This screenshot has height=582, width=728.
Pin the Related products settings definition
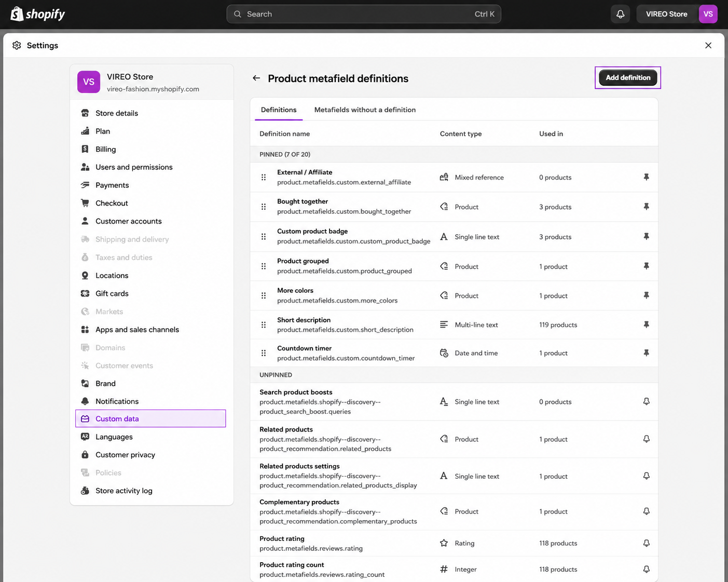[x=646, y=476]
